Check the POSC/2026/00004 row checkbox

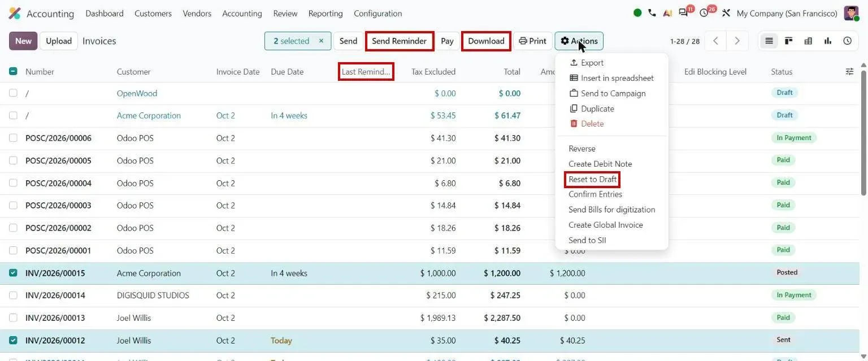point(13,183)
